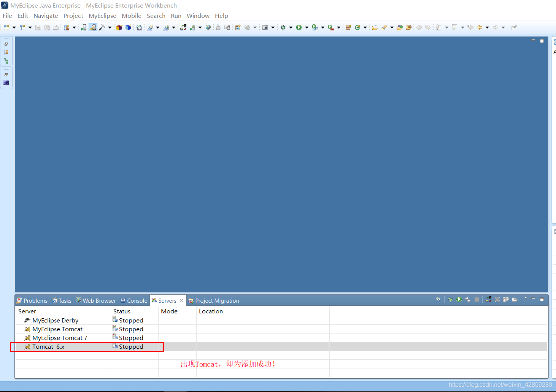Click the blue cube new module icon
Screen dimensions: 556x392
pos(129,27)
